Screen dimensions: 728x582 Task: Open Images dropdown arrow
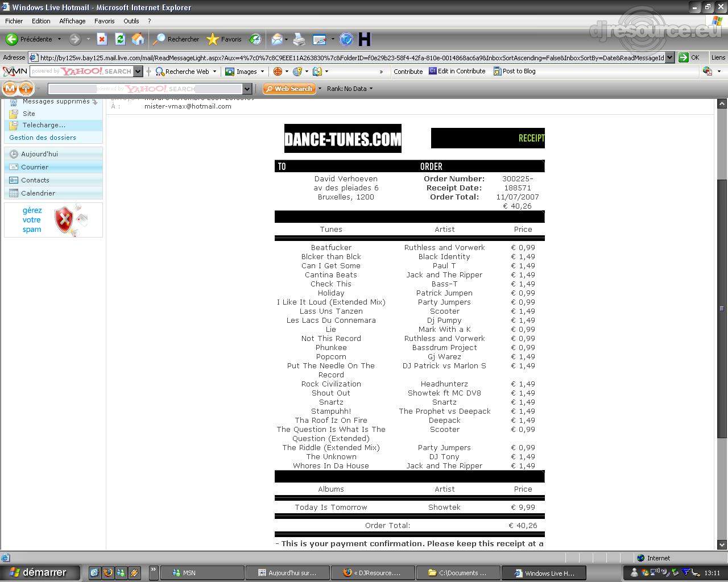coord(262,72)
